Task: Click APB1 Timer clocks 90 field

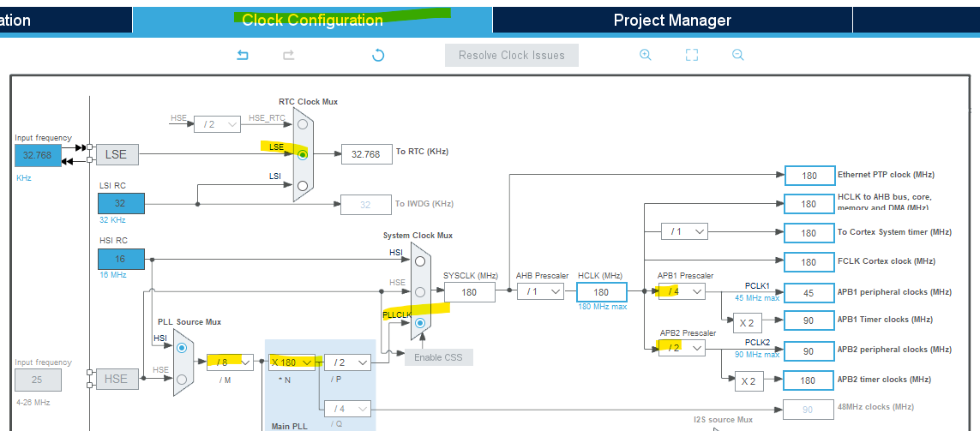Action: pyautogui.click(x=809, y=321)
